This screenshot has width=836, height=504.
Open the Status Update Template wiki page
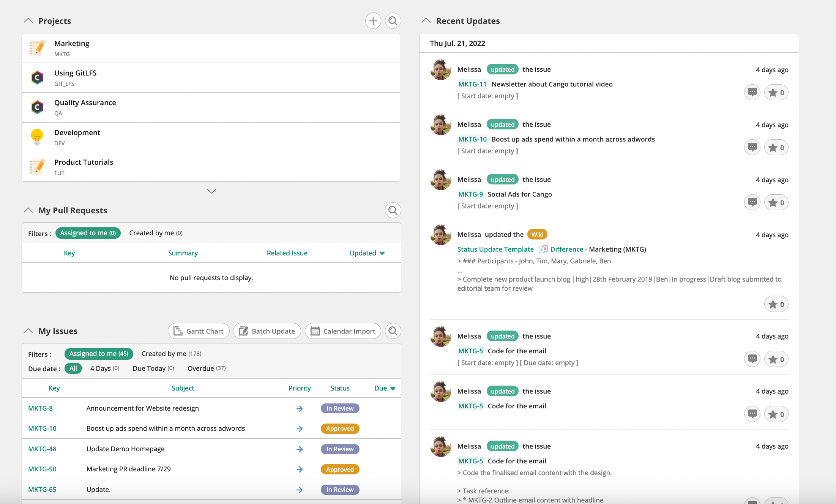pyautogui.click(x=495, y=249)
